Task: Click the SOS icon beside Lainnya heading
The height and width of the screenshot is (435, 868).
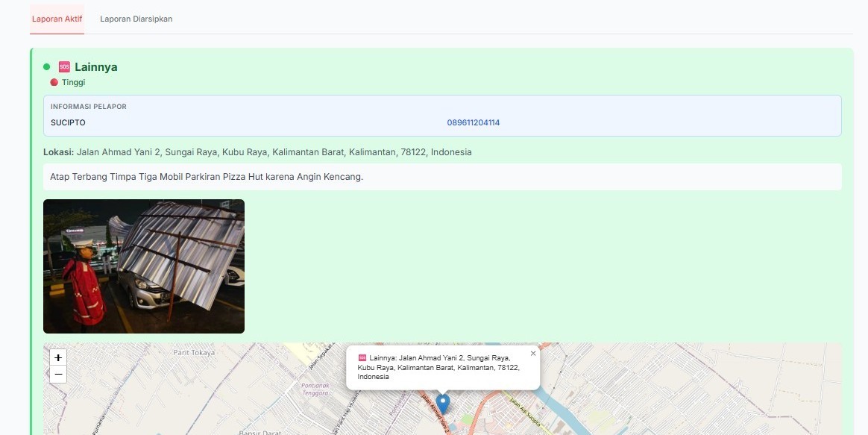Action: click(x=63, y=67)
